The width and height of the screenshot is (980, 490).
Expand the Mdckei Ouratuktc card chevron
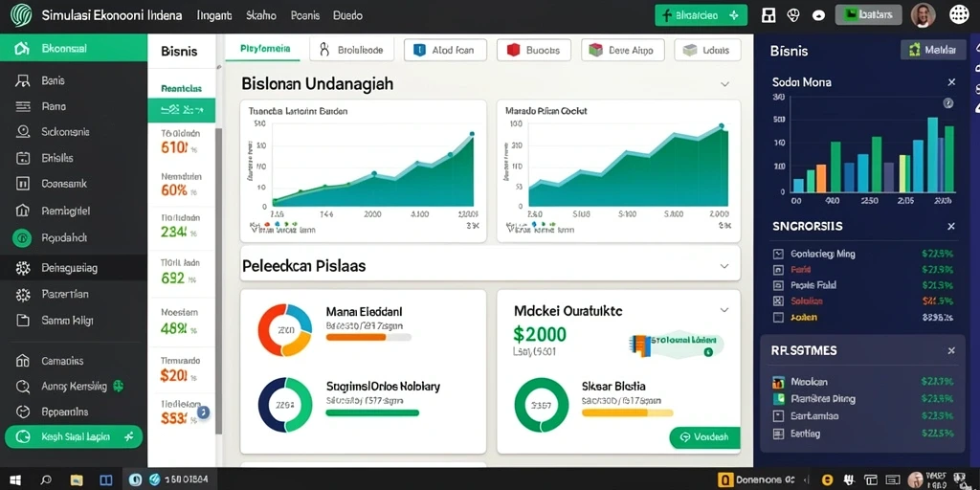pyautogui.click(x=724, y=310)
